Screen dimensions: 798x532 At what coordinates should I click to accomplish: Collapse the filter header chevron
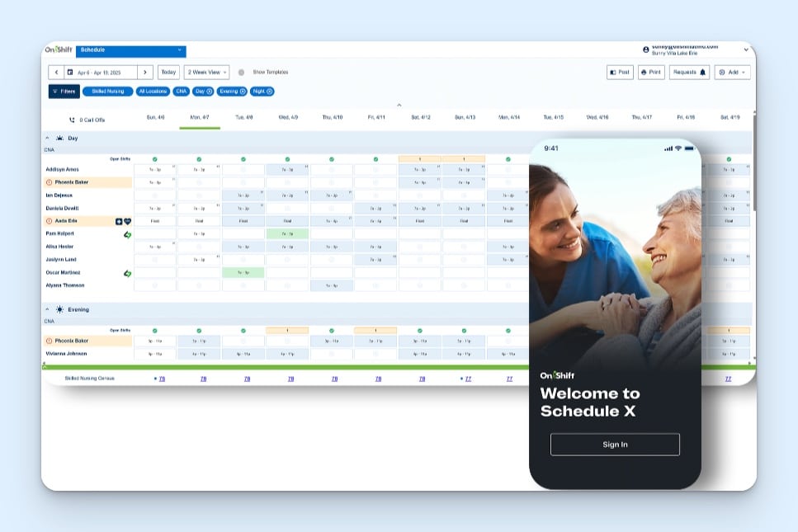(399, 105)
